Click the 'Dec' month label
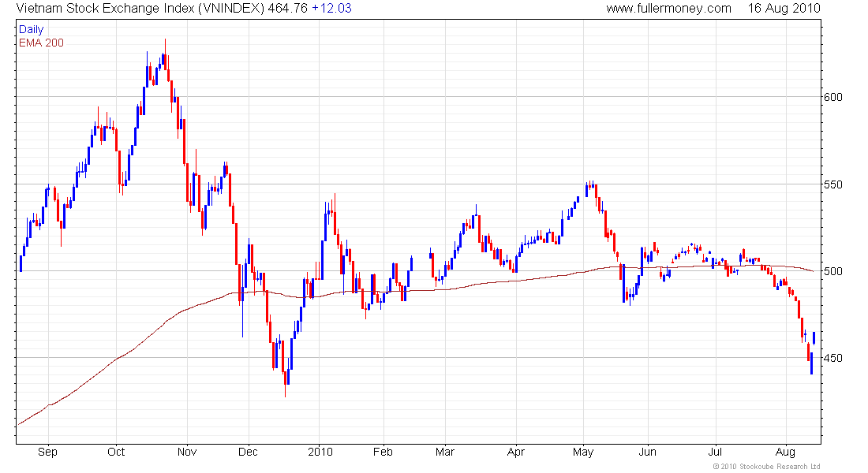The image size is (868, 473). point(248,452)
